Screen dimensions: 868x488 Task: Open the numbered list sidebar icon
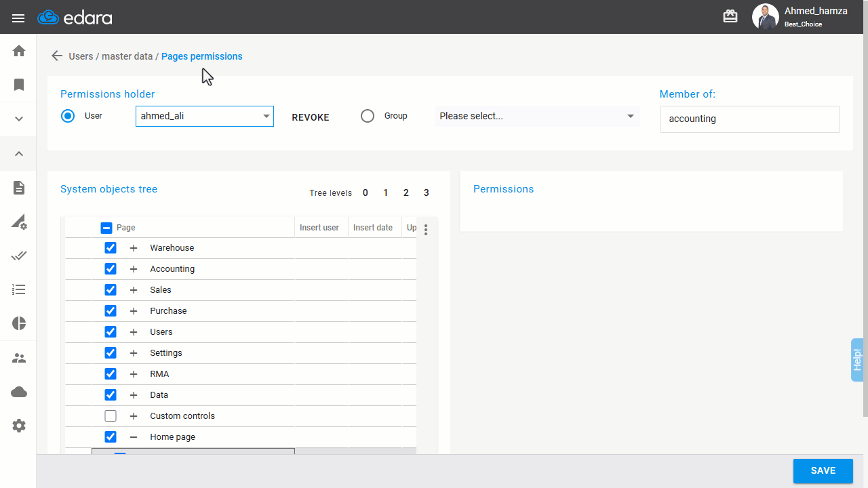[x=19, y=289]
